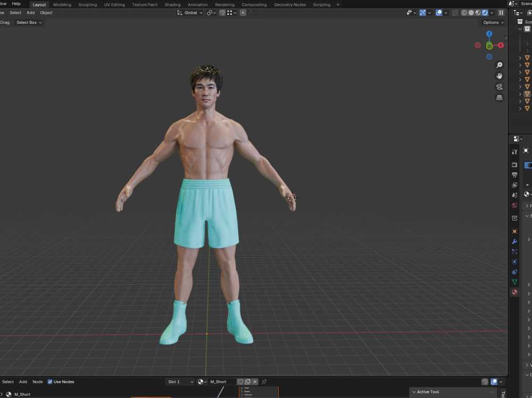The width and height of the screenshot is (532, 398).
Task: Open the shading options dropdown arrow
Action: (492, 13)
